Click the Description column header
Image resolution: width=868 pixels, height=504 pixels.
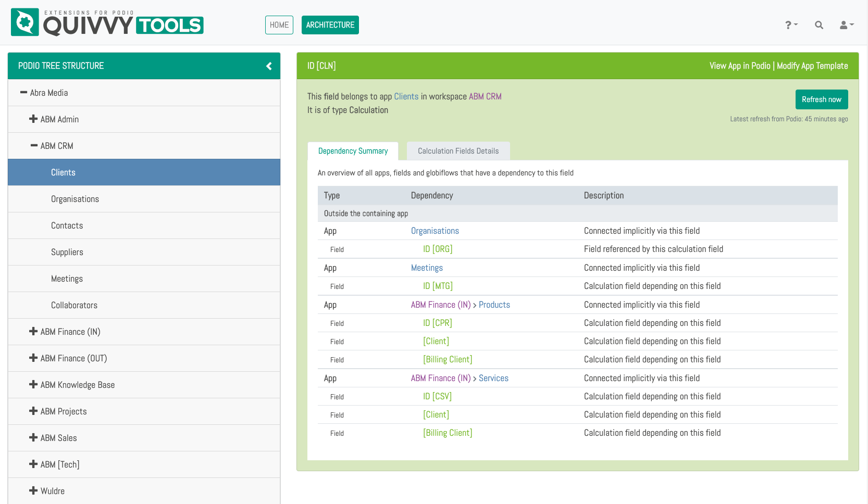pos(604,196)
